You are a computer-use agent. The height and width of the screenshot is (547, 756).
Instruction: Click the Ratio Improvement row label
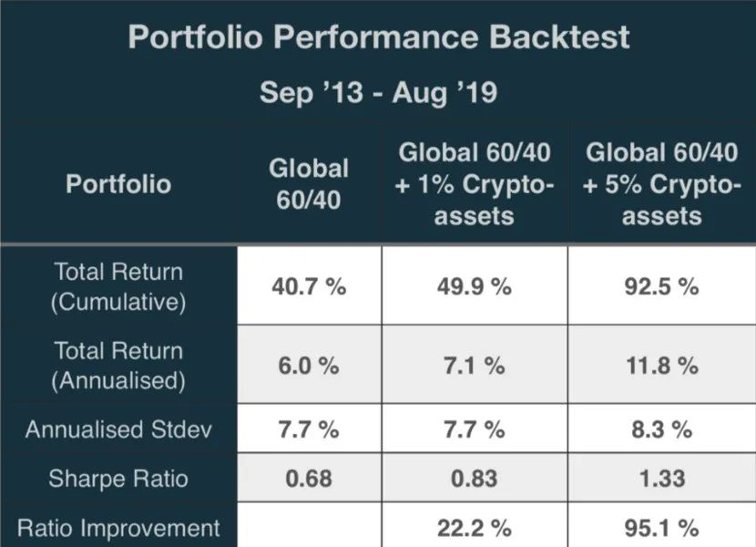118,528
